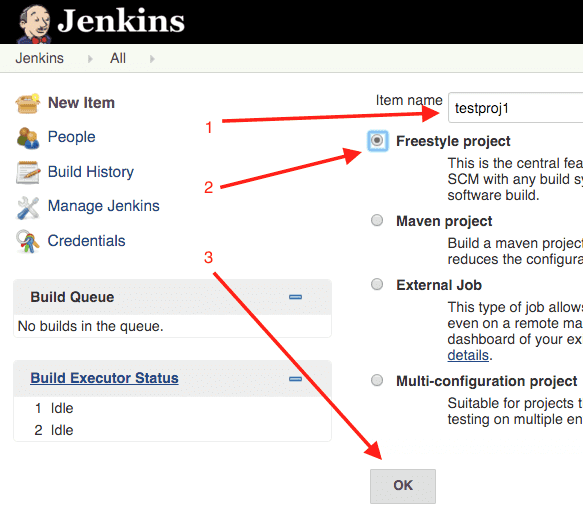Open the Build History link
The width and height of the screenshot is (583, 510).
click(x=91, y=172)
